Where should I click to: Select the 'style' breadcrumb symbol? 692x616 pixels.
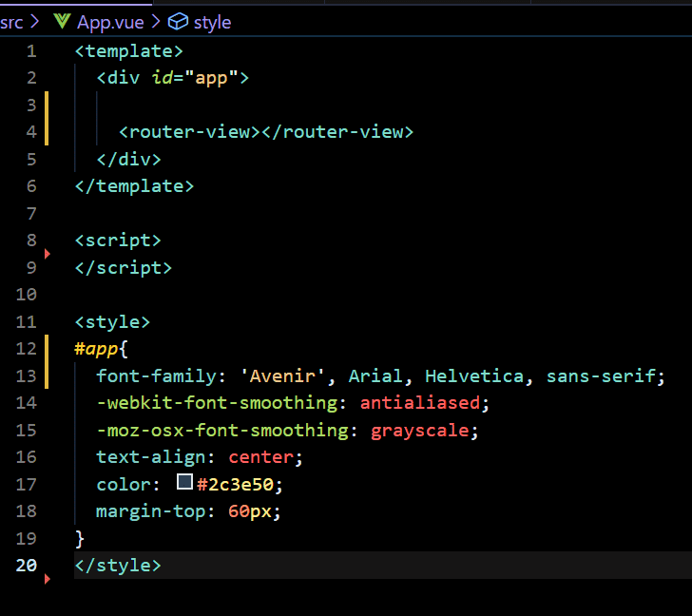pos(212,22)
